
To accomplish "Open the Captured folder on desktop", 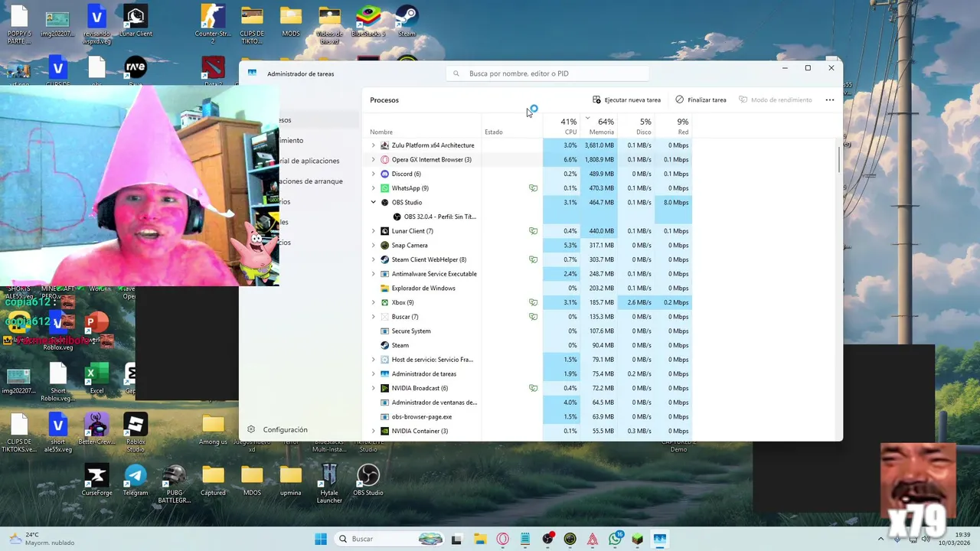I will point(213,481).
